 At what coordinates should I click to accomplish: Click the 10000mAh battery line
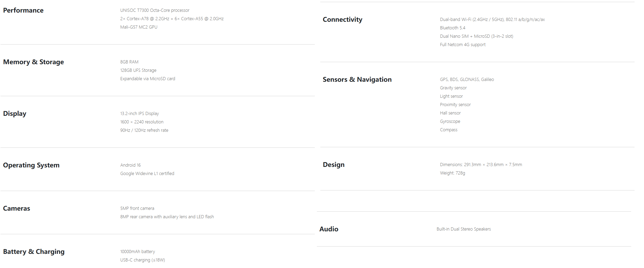[x=137, y=251]
